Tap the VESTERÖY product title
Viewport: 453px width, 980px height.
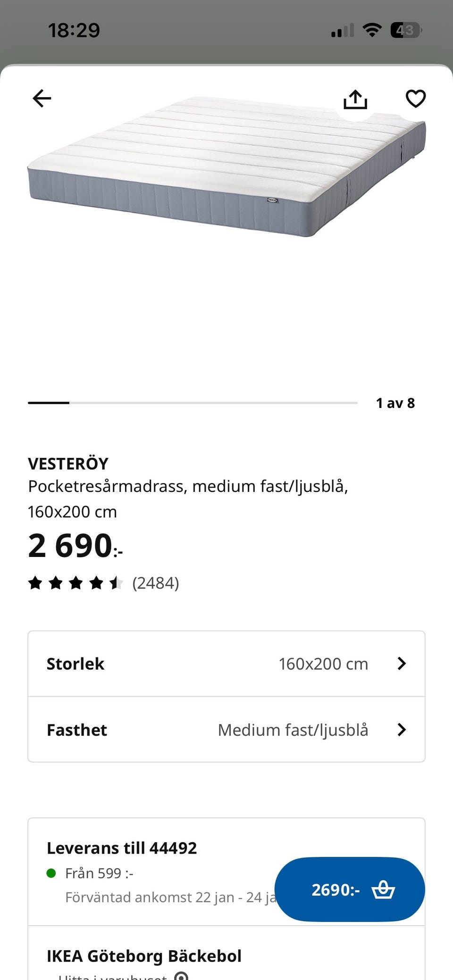click(x=68, y=464)
